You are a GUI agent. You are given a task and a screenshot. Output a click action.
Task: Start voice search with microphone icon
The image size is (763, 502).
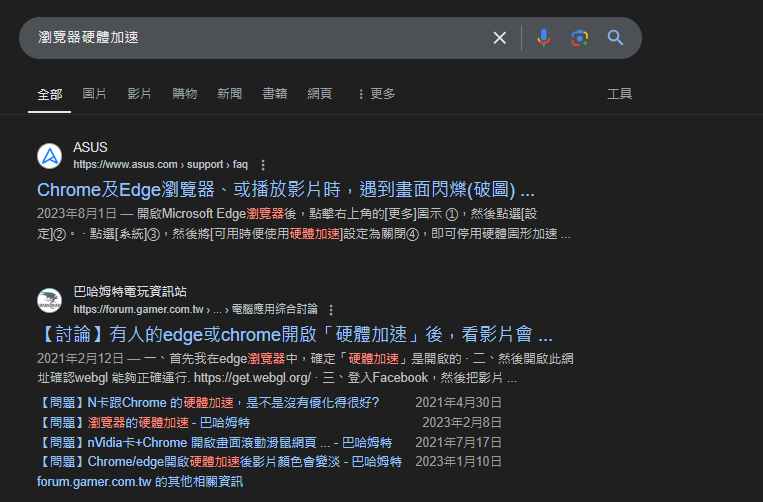(543, 38)
